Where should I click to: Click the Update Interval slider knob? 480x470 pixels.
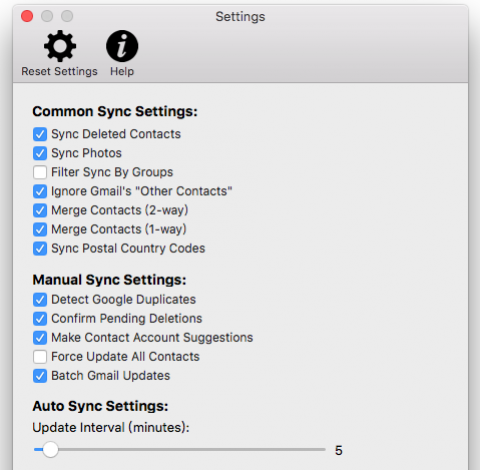[x=51, y=449]
